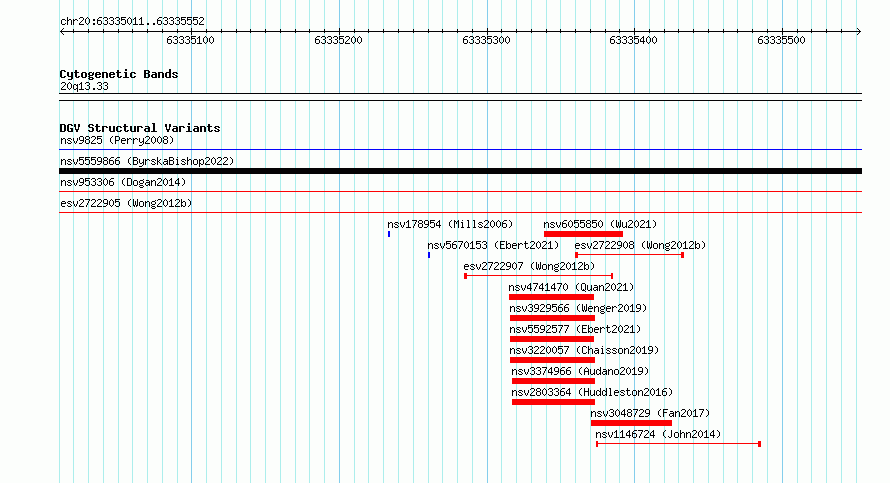The height and width of the screenshot is (483, 890).
Task: Click the red nsv3929566 variant bar
Action: (552, 318)
